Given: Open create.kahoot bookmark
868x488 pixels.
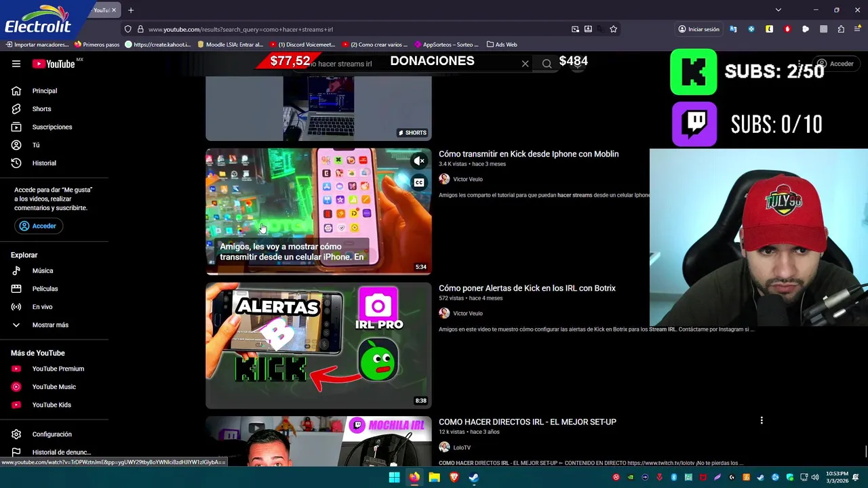Looking at the screenshot, I should tap(158, 45).
